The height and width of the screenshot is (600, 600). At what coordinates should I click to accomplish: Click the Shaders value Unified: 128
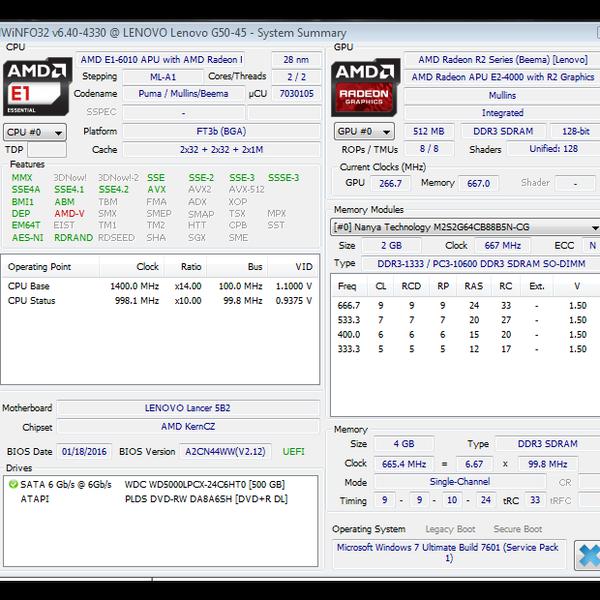point(554,149)
